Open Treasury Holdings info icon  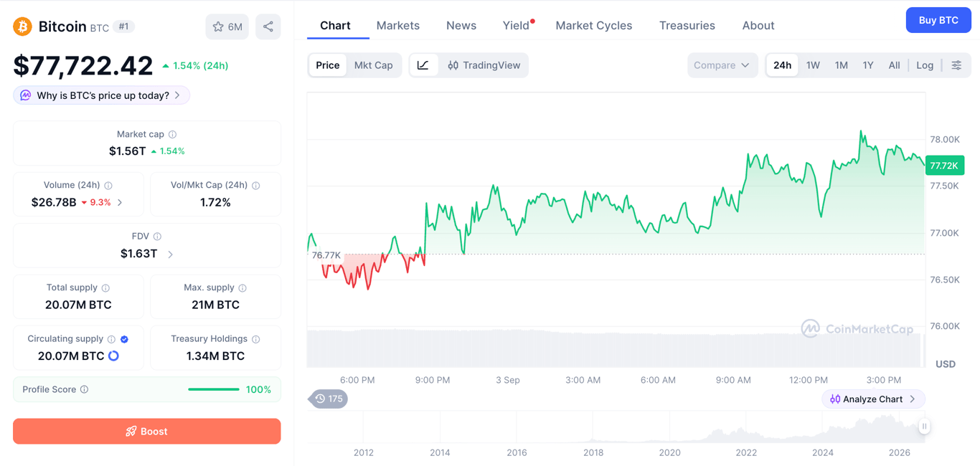pos(256,339)
